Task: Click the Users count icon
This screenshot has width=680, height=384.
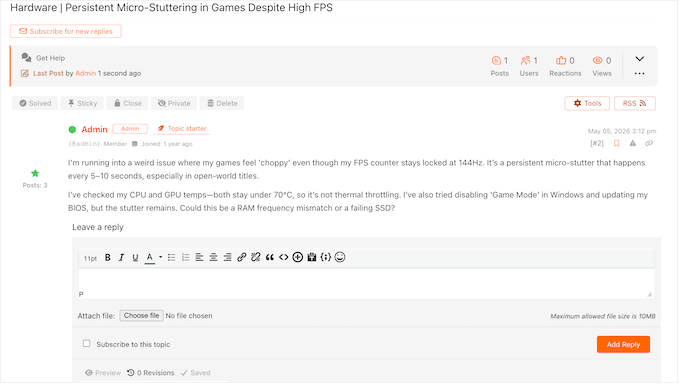Action: [x=526, y=61]
